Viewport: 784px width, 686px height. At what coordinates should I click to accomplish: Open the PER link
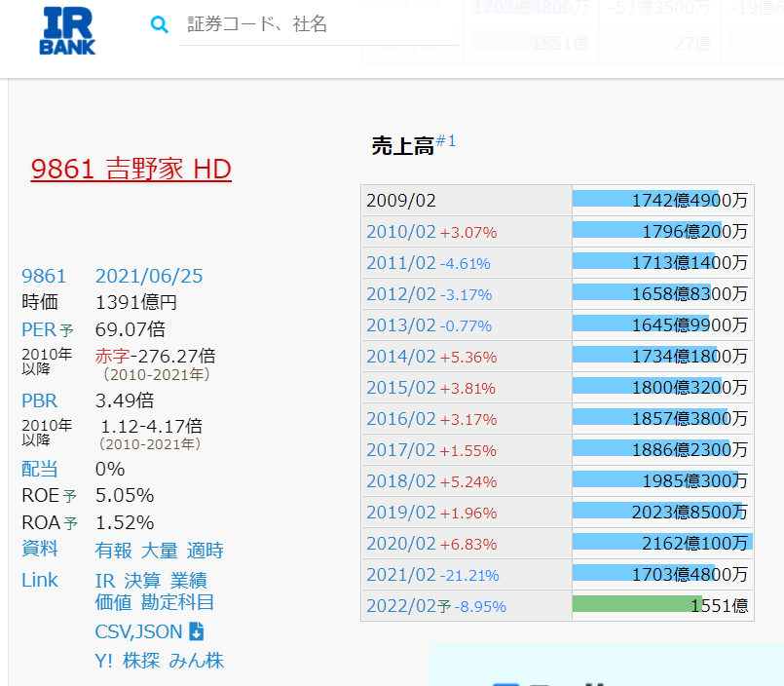pos(39,329)
